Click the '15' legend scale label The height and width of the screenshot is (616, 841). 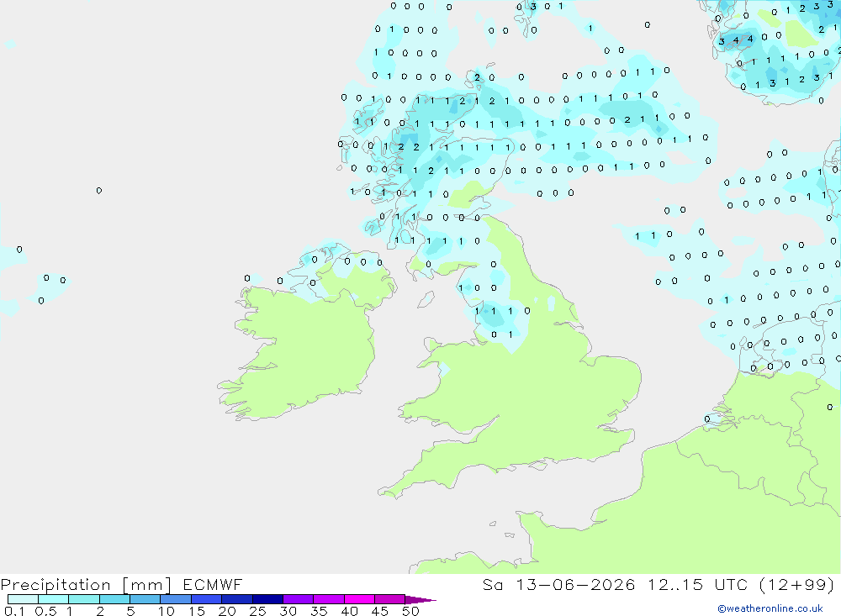[x=197, y=611]
